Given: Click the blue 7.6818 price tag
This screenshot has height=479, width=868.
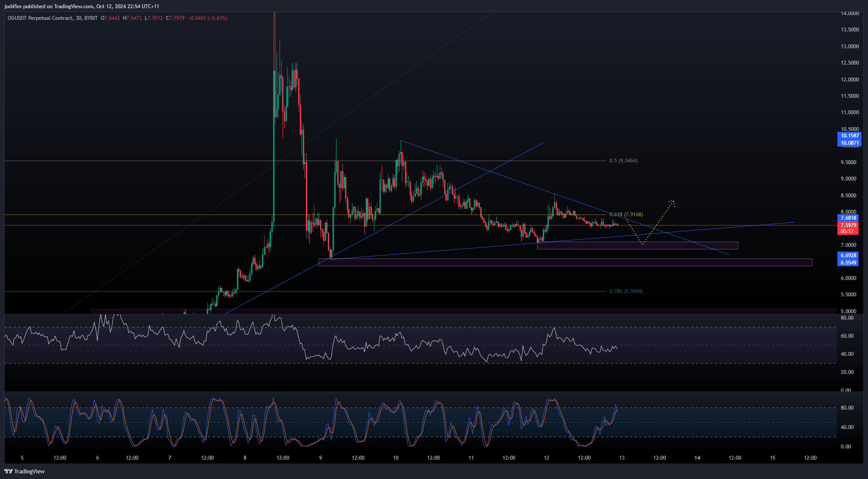Looking at the screenshot, I should [848, 218].
